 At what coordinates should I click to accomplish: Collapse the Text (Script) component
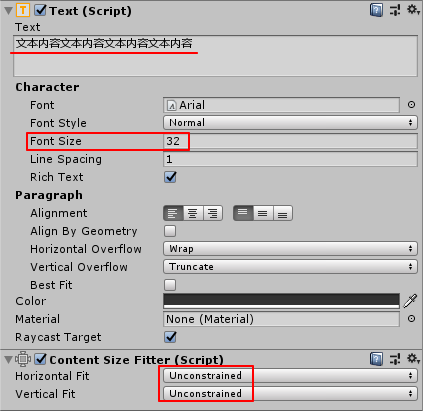point(8,11)
